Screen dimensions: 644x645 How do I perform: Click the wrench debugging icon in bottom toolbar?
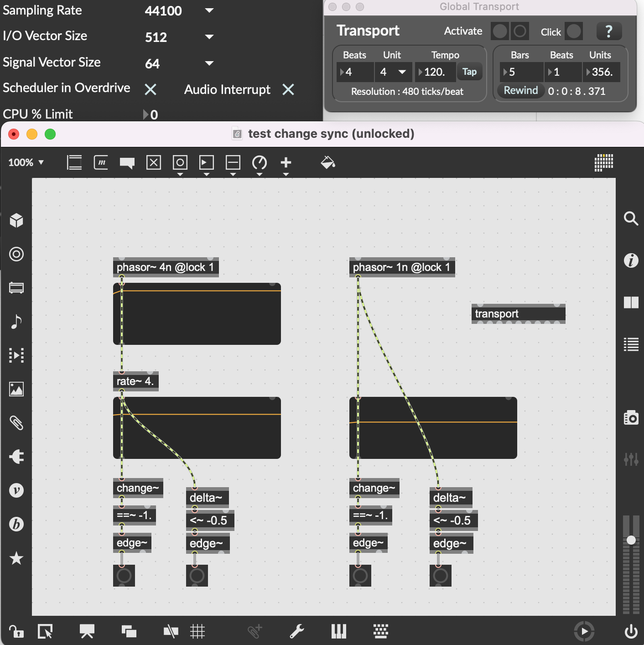click(x=297, y=631)
